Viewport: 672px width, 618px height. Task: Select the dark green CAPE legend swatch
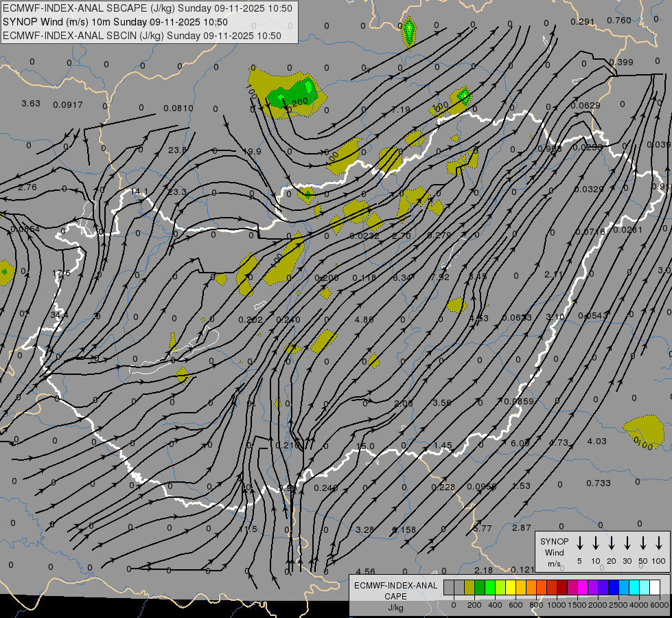(480, 588)
